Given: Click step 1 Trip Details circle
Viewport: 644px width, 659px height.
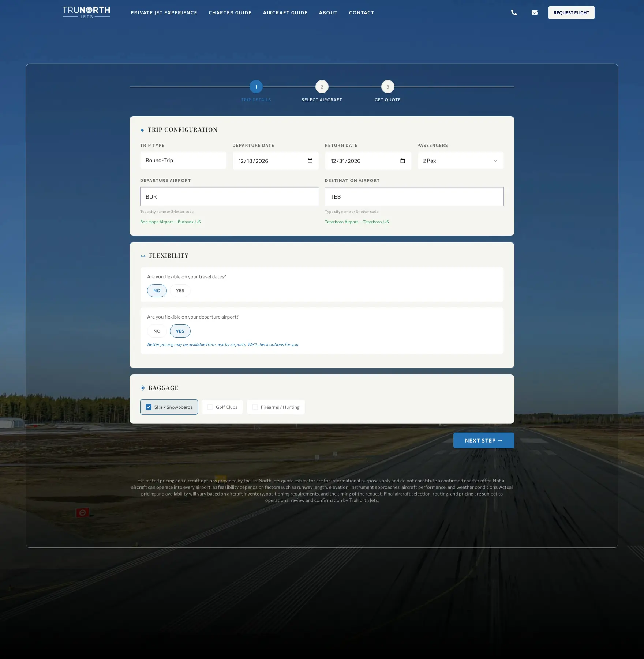Looking at the screenshot, I should (x=256, y=87).
